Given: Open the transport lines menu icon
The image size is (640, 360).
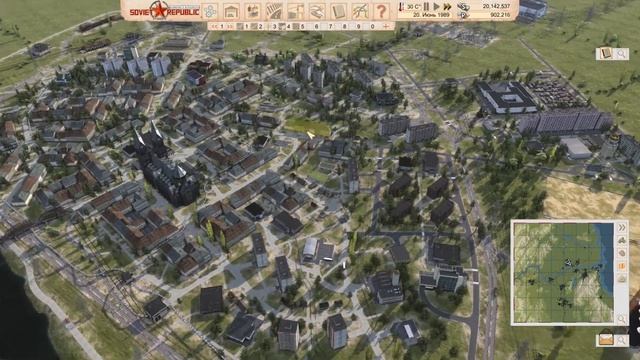Looking at the screenshot, I should pos(360,11).
